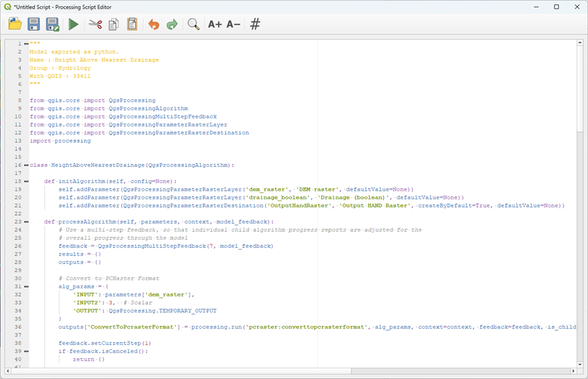This screenshot has width=588, height=379.
Task: Toggle comment using the hash icon
Action: pos(255,24)
